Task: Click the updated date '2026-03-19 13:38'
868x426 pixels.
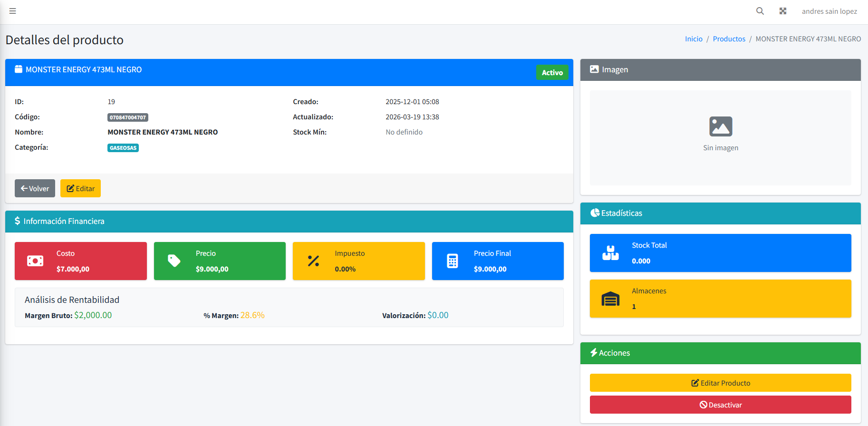Action: pyautogui.click(x=412, y=117)
